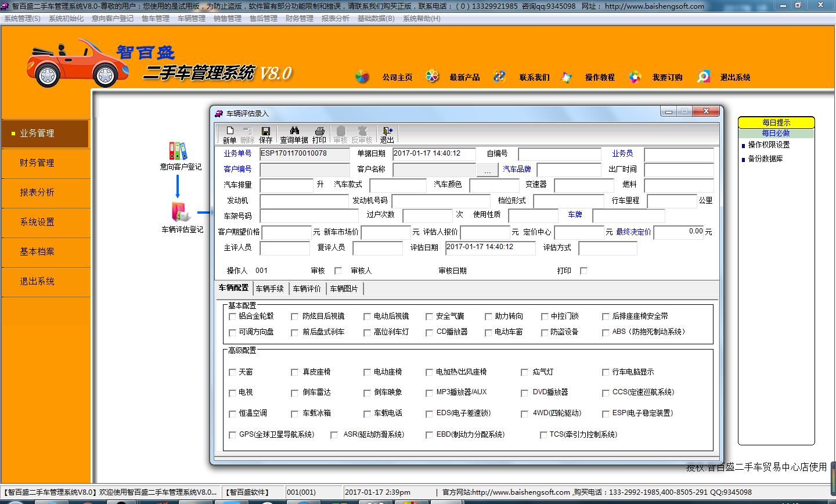Select 财务管理 in left sidebar
The width and height of the screenshot is (836, 504).
(45, 163)
